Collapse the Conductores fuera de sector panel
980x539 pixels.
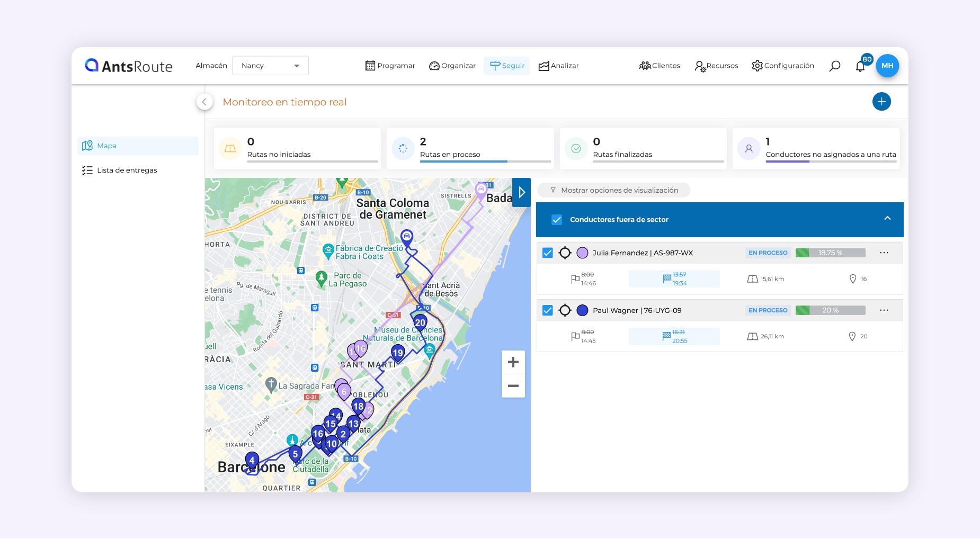point(887,219)
